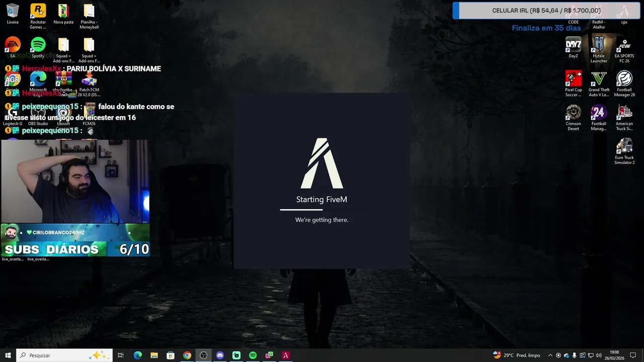Open Patch FCM 26 V2.0 installer icon
The height and width of the screenshot is (362, 644).
tap(89, 83)
